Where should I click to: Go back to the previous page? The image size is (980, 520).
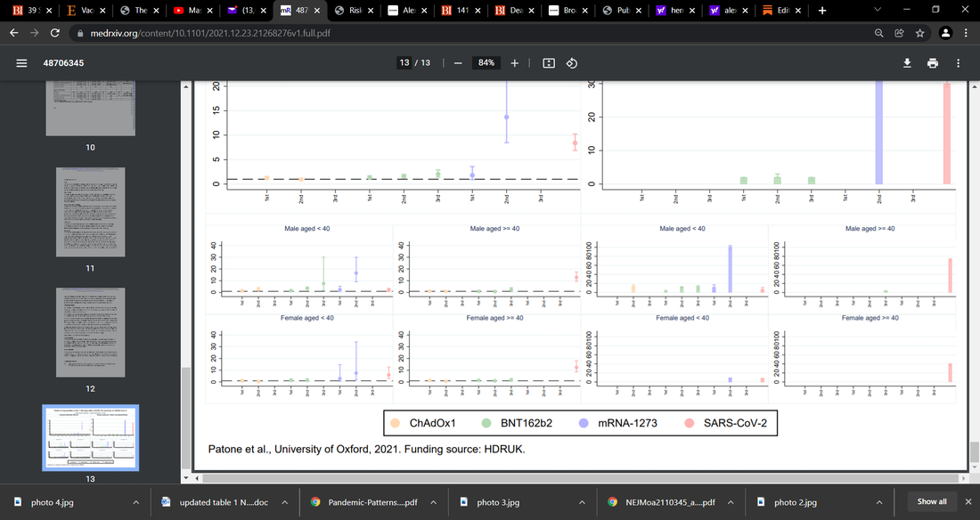[x=14, y=33]
